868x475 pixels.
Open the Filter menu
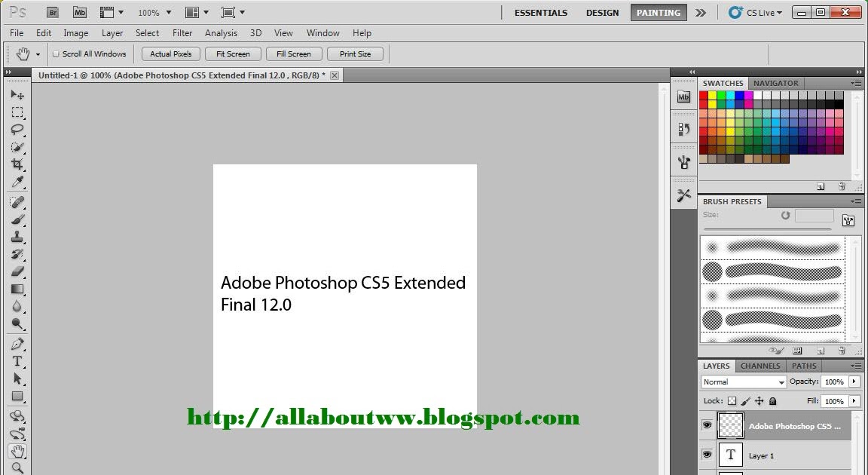tap(182, 33)
